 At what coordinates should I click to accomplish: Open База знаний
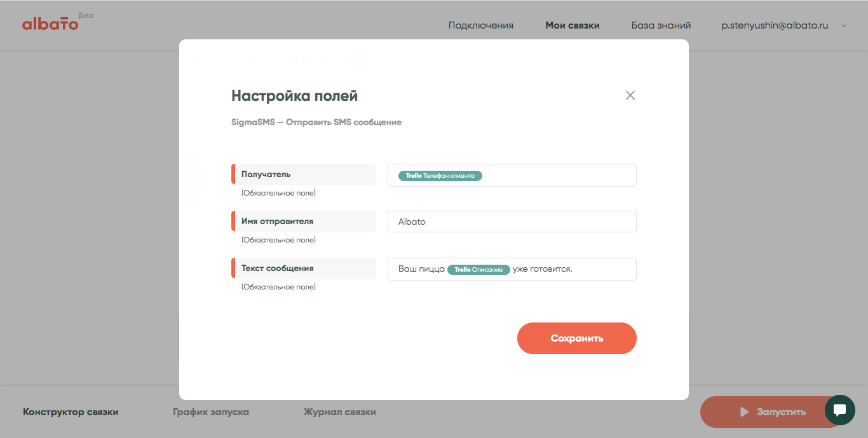pos(661,25)
